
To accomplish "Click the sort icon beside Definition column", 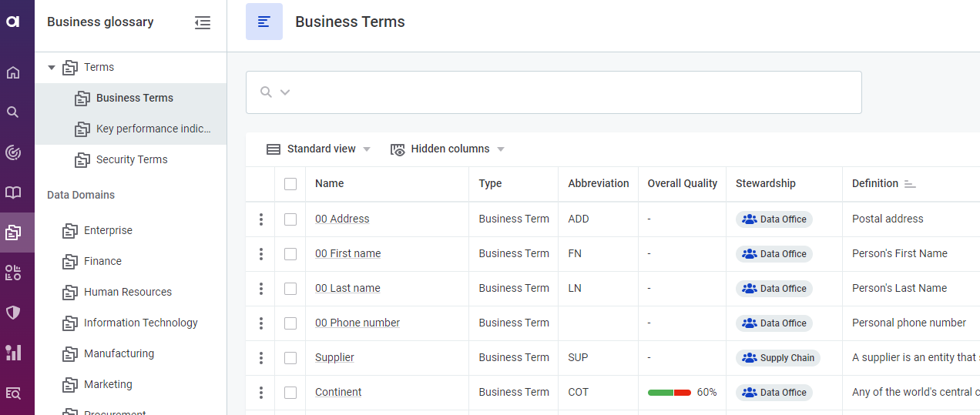I will [x=910, y=184].
